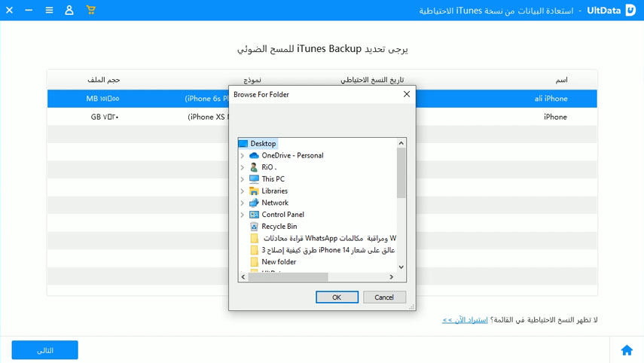This screenshot has width=644, height=363.
Task: Select Network in folder tree
Action: tap(275, 203)
